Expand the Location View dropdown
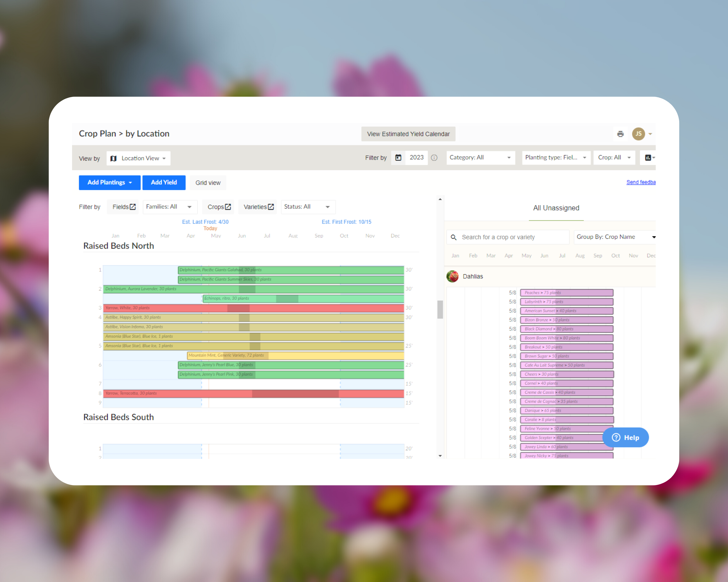This screenshot has height=582, width=728. pos(138,158)
